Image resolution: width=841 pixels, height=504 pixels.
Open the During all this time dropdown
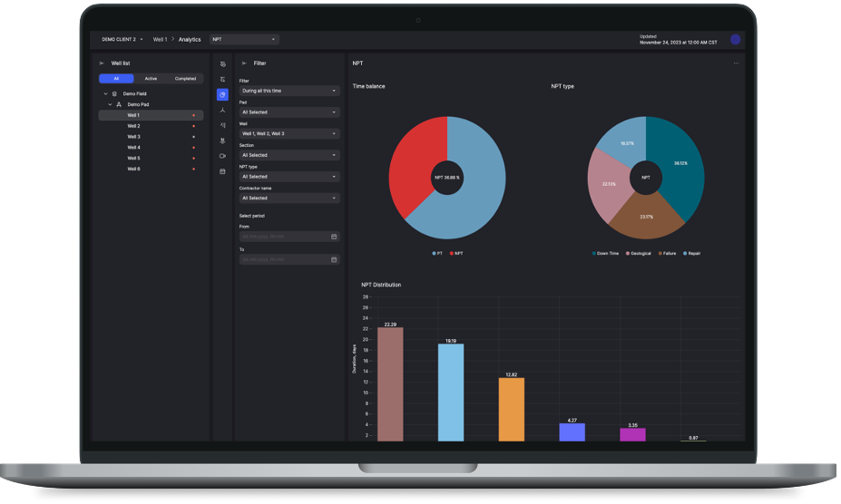[289, 91]
